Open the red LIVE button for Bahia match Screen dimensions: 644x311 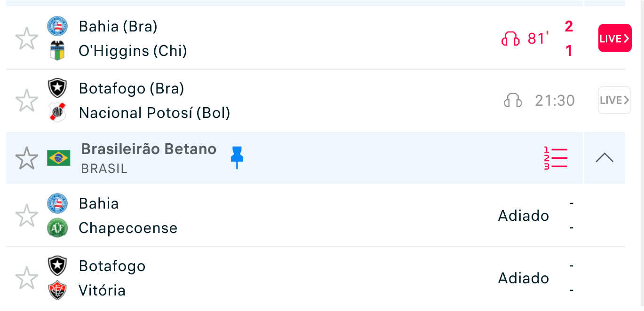pos(614,39)
